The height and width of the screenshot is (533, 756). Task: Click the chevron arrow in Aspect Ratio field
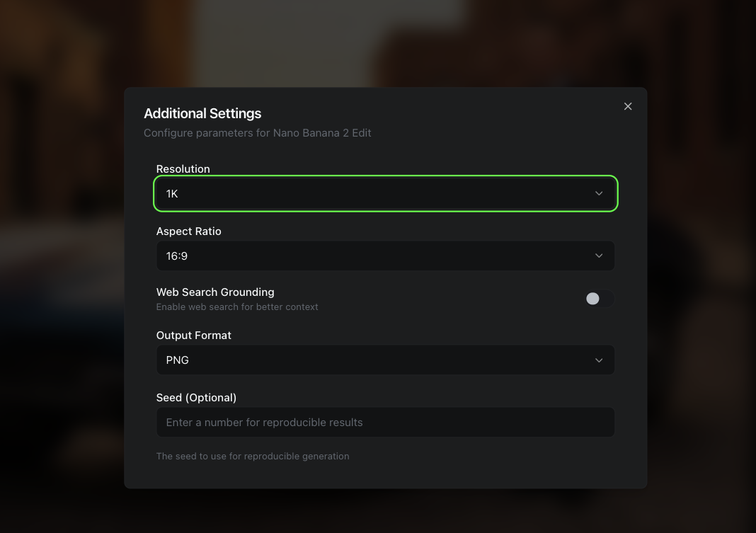coord(599,256)
